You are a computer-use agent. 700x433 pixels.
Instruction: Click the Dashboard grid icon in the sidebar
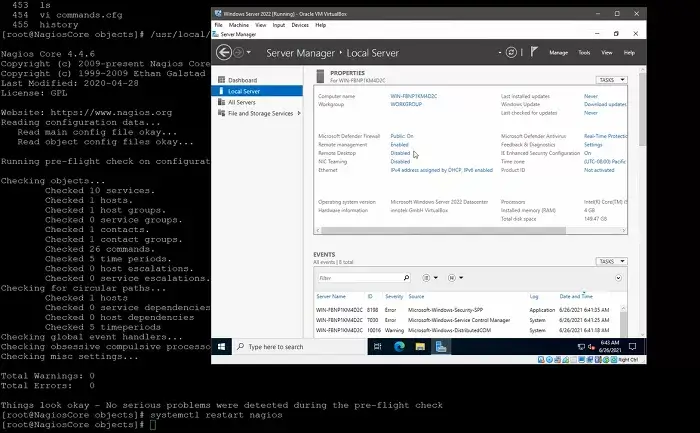coord(221,80)
